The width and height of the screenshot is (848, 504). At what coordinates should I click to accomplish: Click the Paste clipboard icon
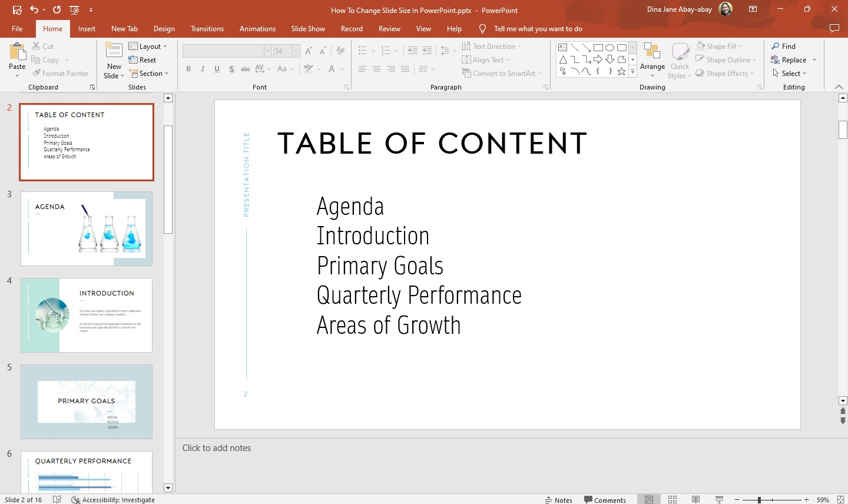17,52
